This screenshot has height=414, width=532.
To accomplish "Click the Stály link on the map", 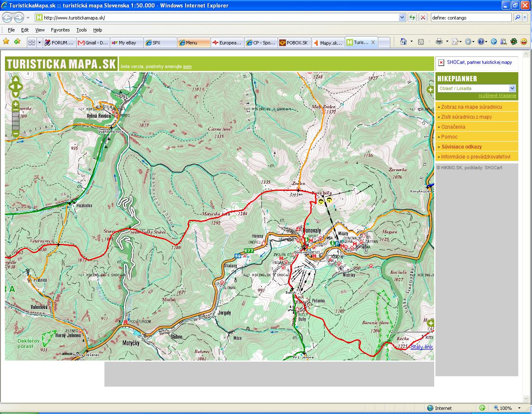I will (x=422, y=347).
